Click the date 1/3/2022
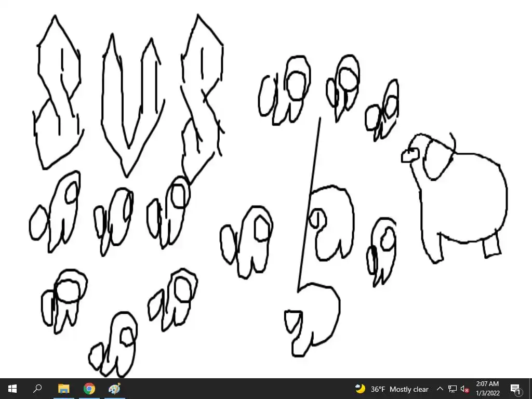Image resolution: width=532 pixels, height=399 pixels. point(487,393)
